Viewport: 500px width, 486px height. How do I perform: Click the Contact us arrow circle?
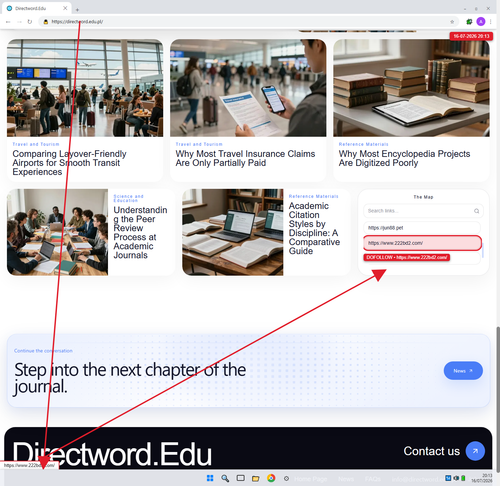click(475, 451)
